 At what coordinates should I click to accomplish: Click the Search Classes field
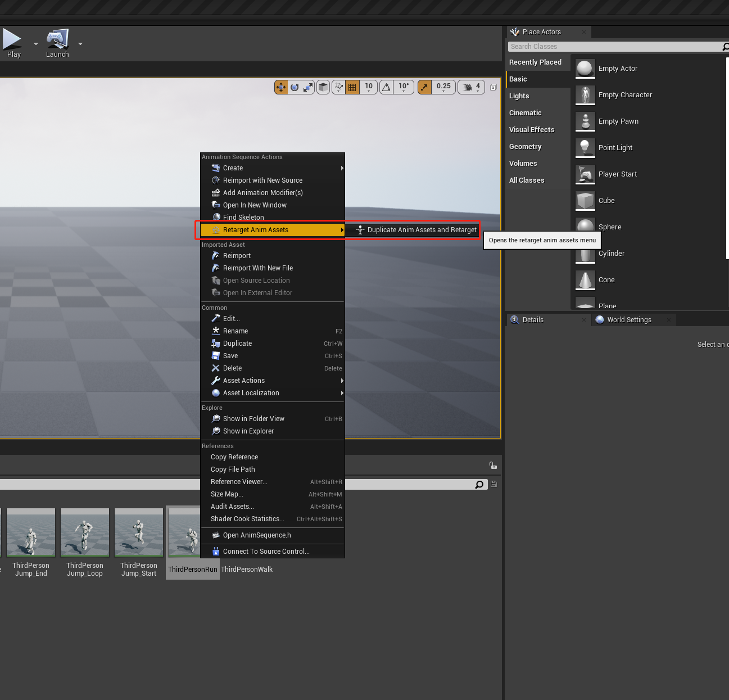coord(614,47)
